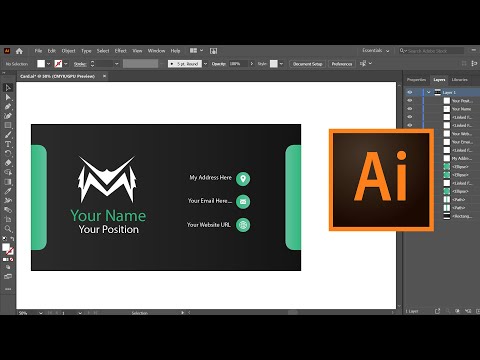
Task: Select the Gradient tool
Action: click(8, 182)
